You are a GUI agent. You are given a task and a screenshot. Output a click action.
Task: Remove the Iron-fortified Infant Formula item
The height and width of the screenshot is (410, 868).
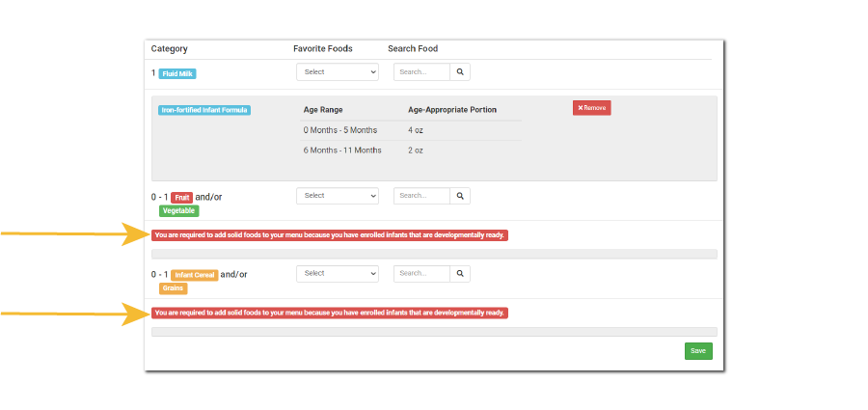tap(591, 108)
